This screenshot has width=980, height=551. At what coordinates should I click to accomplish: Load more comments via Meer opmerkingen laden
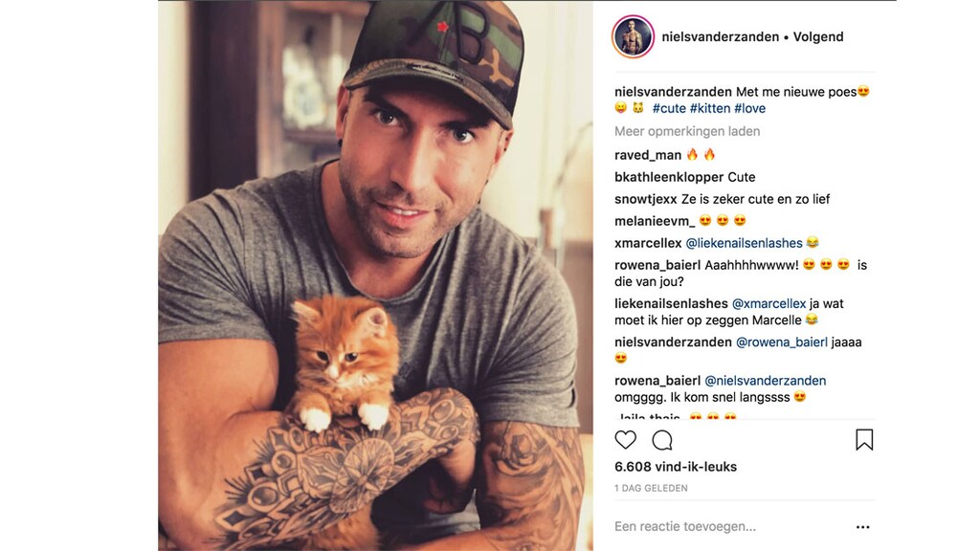[687, 131]
